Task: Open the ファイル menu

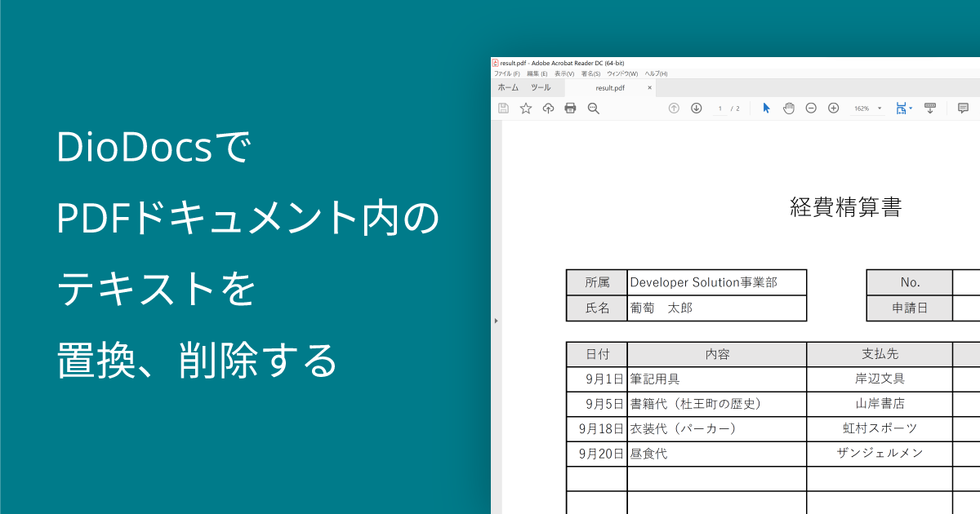Action: 506,73
